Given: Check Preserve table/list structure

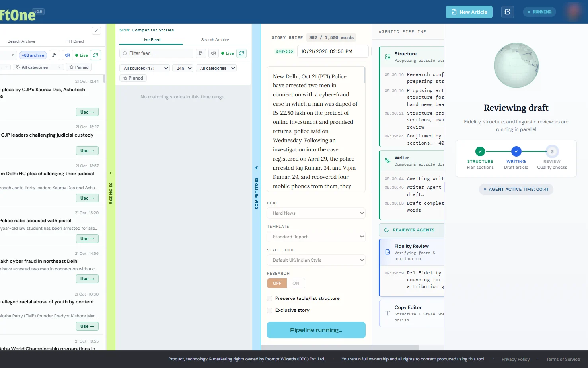Looking at the screenshot, I should click(x=270, y=298).
